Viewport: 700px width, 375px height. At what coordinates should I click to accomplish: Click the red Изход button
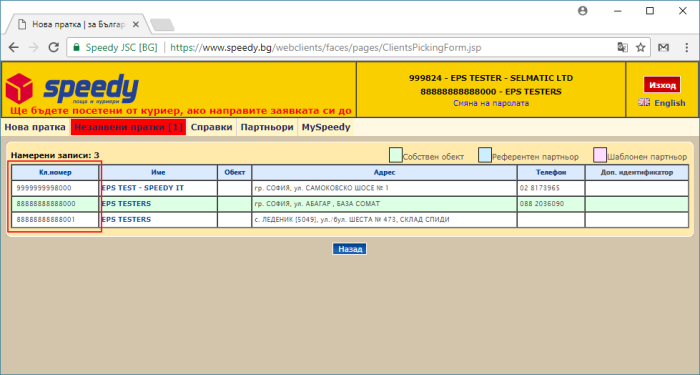662,85
